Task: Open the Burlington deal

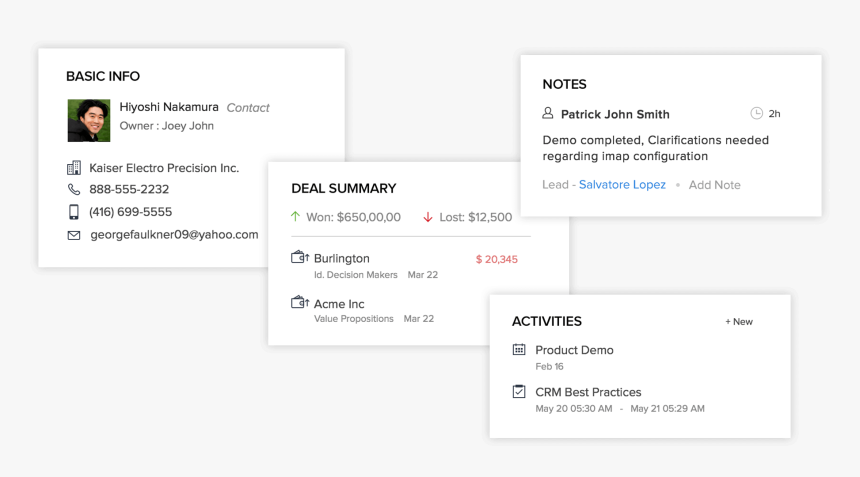Action: tap(342, 259)
